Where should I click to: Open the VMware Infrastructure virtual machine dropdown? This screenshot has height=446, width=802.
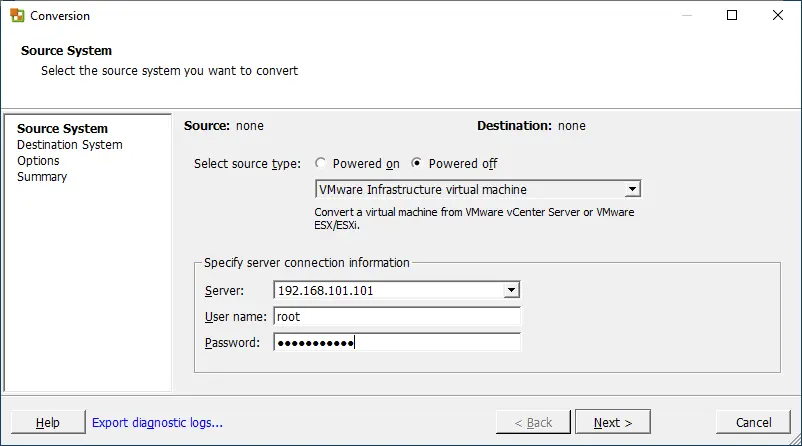478,189
